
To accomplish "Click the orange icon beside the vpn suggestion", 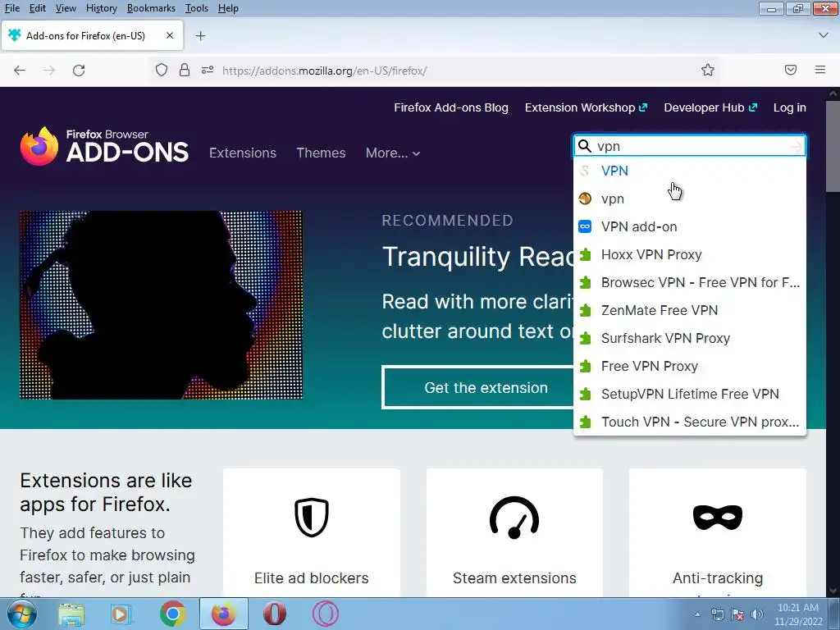I will point(585,199).
